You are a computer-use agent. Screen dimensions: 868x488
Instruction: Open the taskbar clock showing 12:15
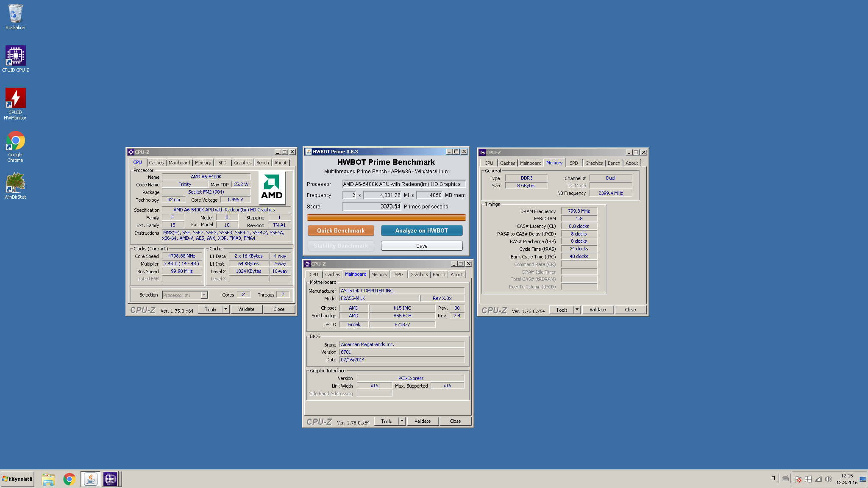click(x=847, y=479)
